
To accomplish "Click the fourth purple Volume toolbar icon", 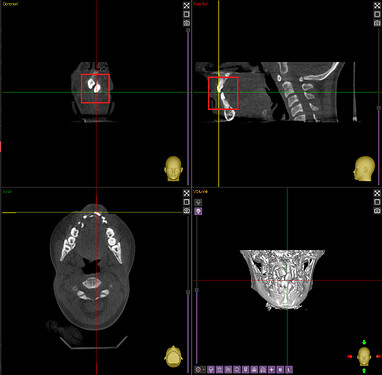I will pyautogui.click(x=237, y=369).
